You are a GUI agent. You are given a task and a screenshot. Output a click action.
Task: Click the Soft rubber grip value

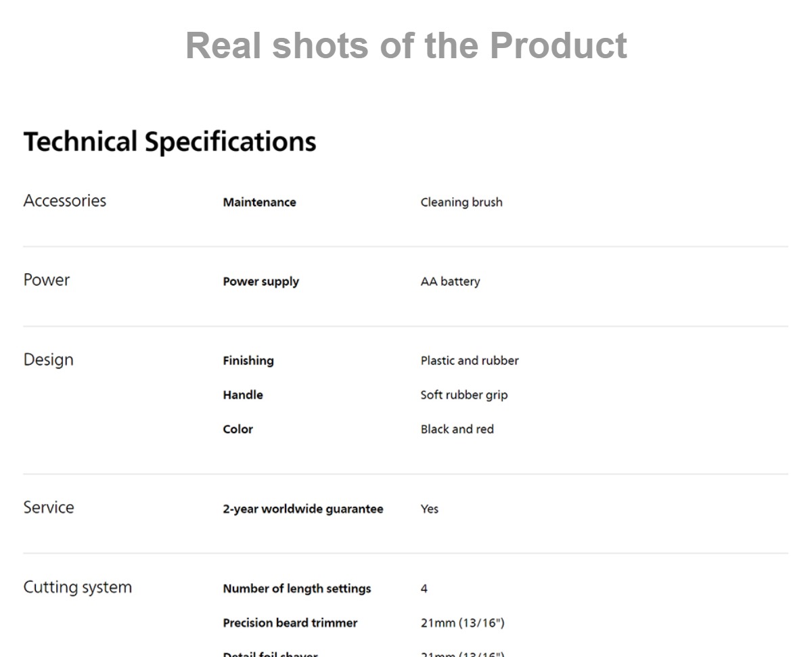464,395
